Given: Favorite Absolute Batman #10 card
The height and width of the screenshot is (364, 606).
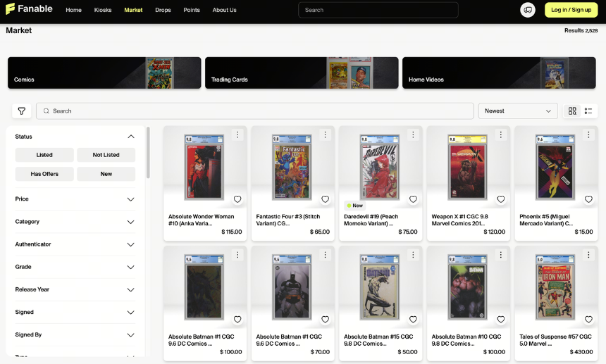Looking at the screenshot, I should (x=501, y=319).
